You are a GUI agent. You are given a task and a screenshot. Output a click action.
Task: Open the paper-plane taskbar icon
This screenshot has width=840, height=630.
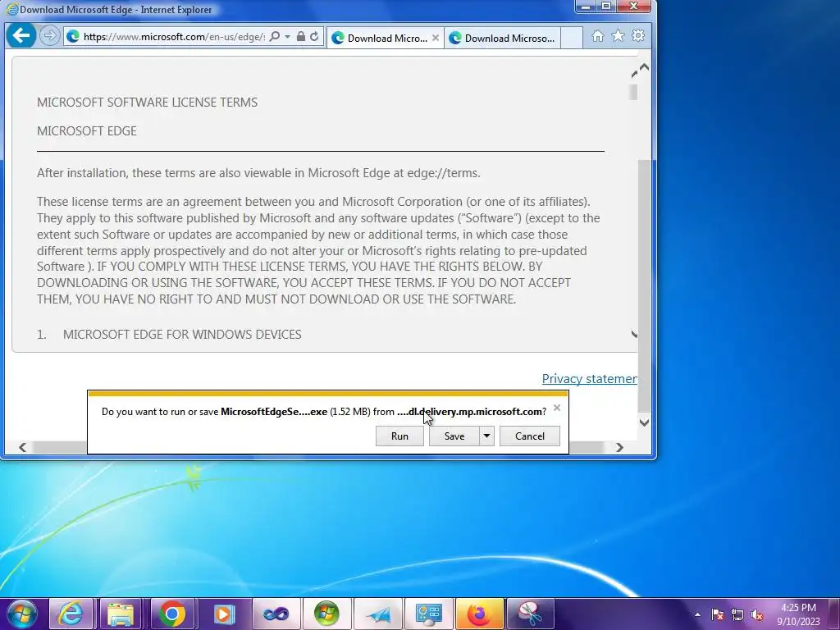click(377, 614)
